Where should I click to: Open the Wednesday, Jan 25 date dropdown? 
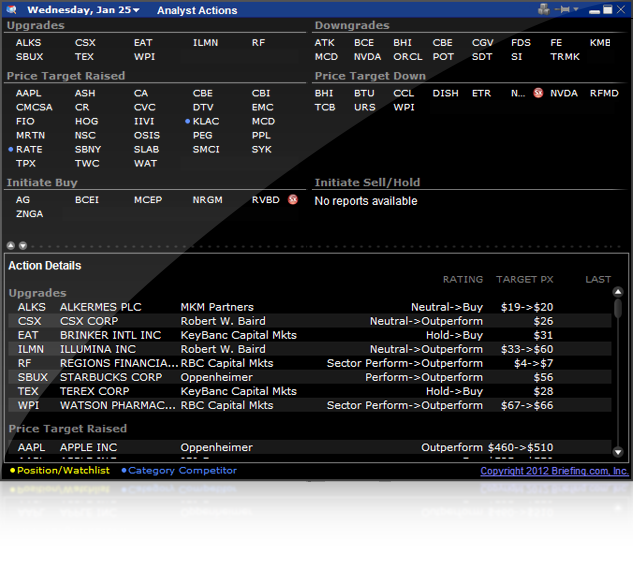point(84,10)
